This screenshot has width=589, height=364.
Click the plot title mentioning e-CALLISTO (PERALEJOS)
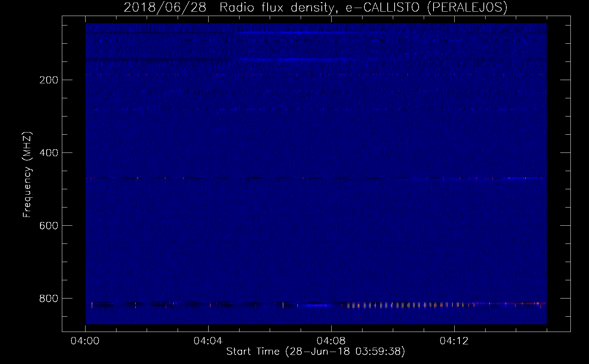pyautogui.click(x=316, y=7)
